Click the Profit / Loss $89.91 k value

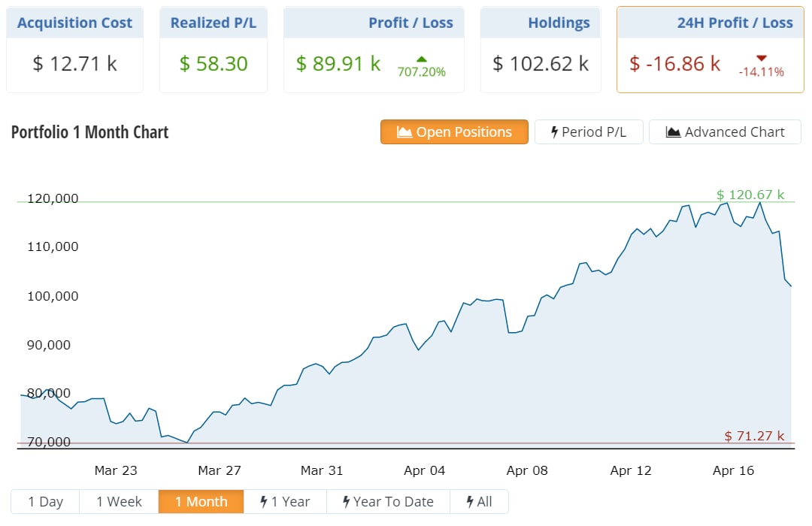click(x=338, y=64)
